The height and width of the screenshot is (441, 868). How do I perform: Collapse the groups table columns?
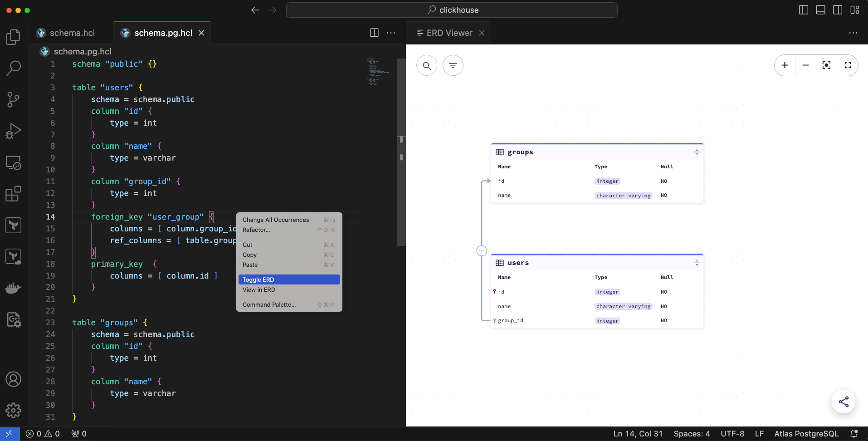click(697, 152)
